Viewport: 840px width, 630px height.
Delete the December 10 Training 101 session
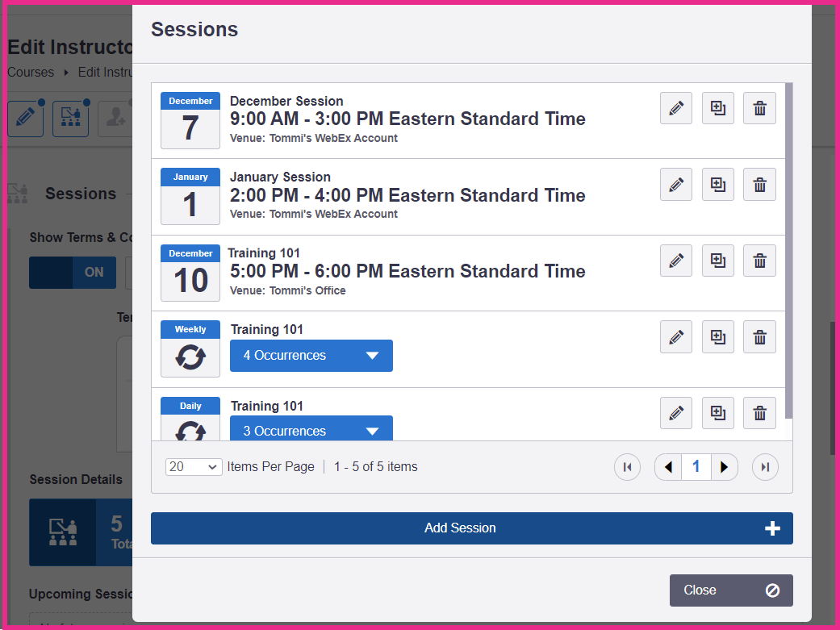point(759,261)
